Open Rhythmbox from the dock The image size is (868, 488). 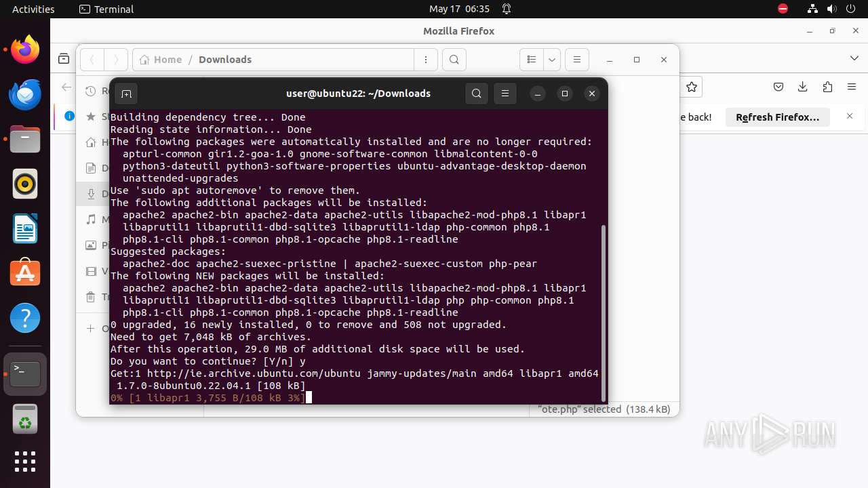tap(25, 184)
